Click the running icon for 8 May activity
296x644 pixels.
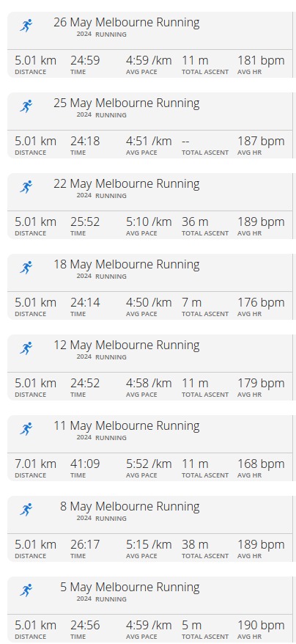point(26,510)
